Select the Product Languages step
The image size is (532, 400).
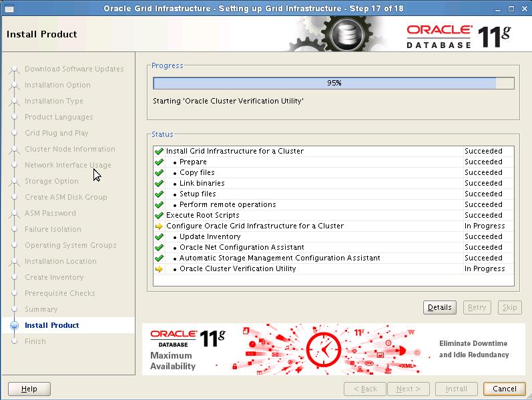click(59, 117)
